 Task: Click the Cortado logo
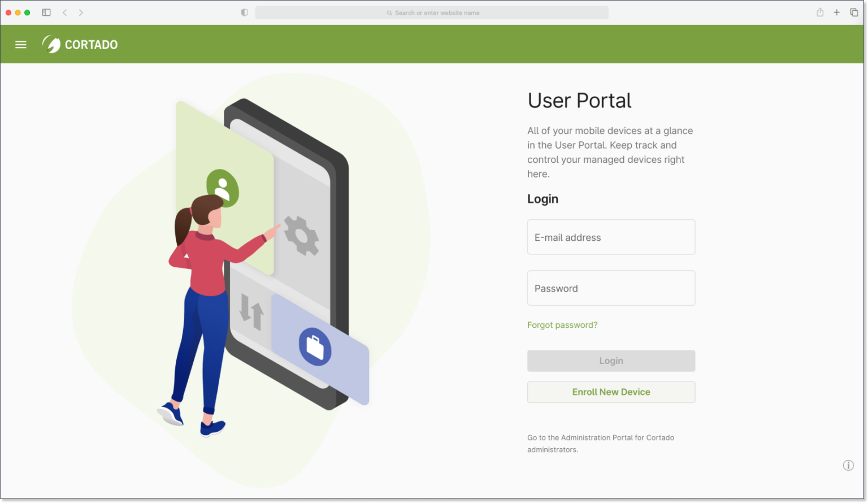tap(80, 44)
